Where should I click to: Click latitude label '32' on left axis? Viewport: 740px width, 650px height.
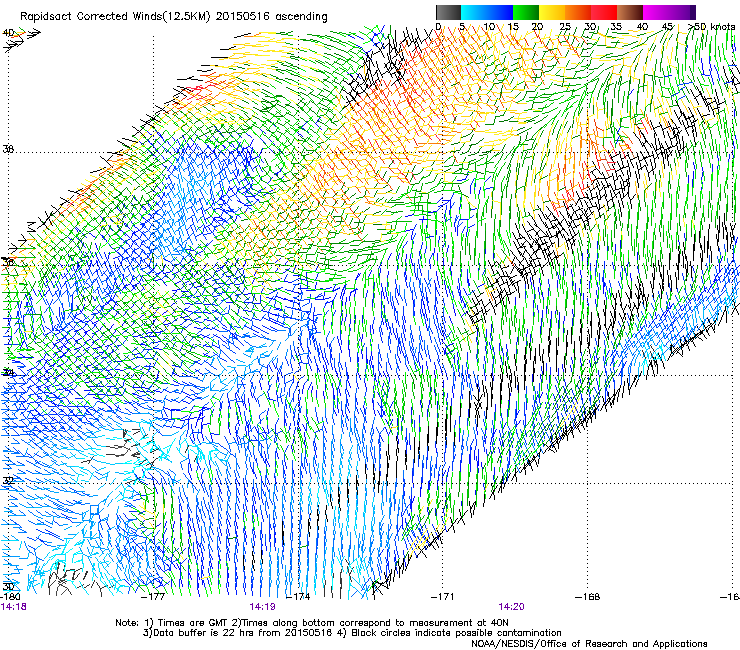click(x=8, y=481)
